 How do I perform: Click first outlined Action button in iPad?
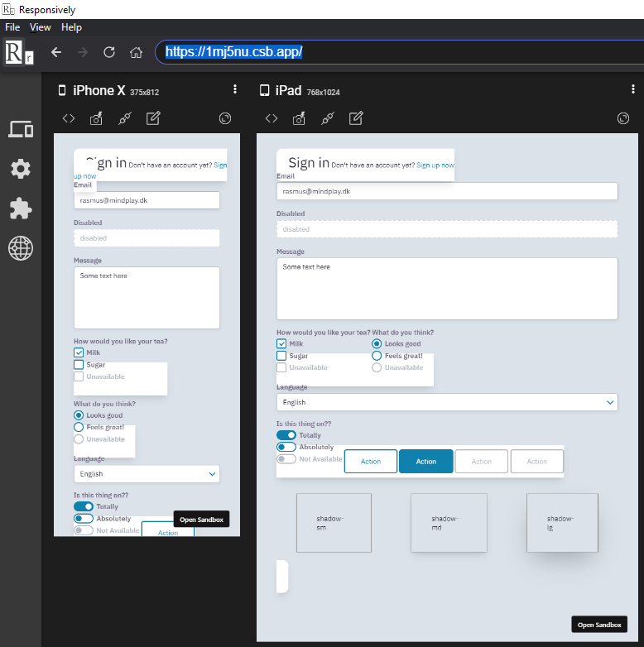(371, 462)
